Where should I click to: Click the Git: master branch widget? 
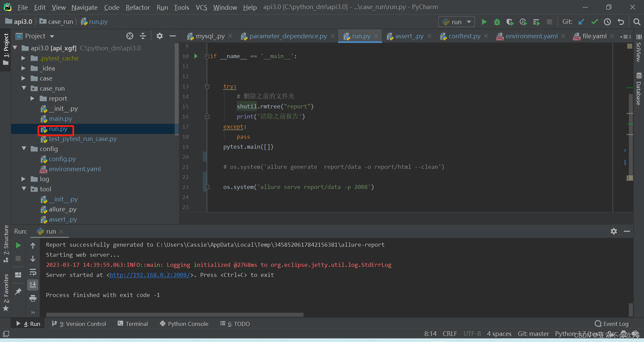coord(533,334)
